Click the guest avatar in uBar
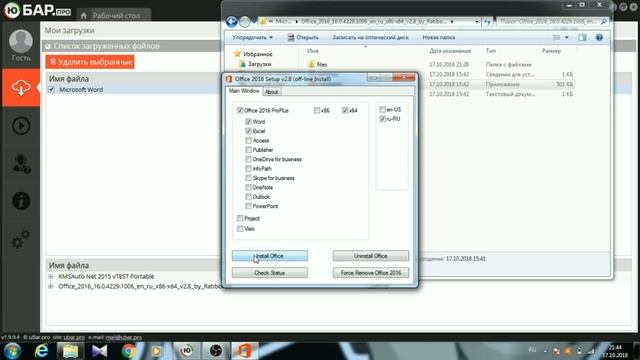 click(21, 41)
